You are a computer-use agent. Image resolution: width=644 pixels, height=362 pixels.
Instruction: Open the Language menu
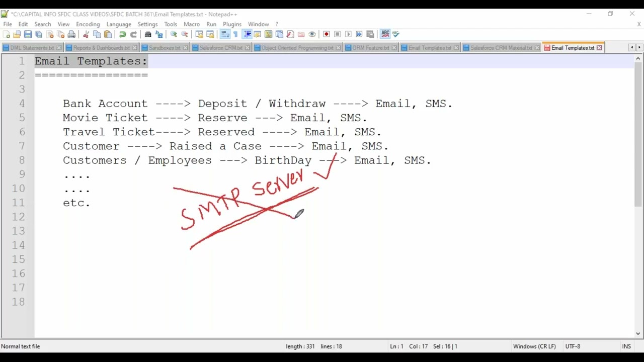119,24
